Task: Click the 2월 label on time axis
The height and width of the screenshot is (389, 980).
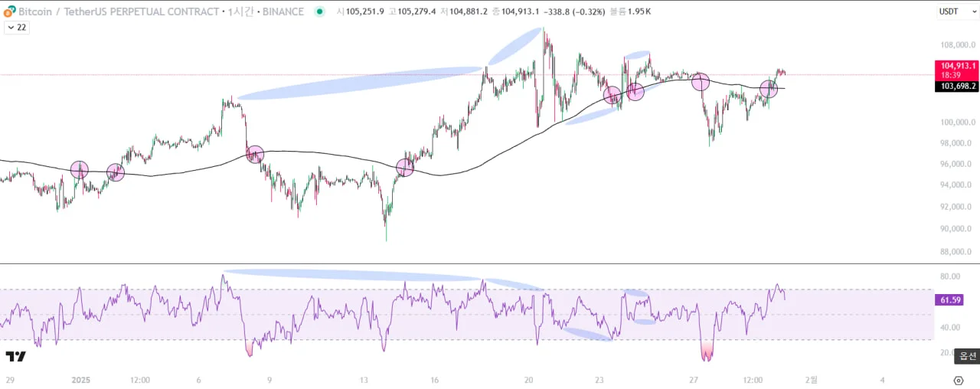Action: 813,380
